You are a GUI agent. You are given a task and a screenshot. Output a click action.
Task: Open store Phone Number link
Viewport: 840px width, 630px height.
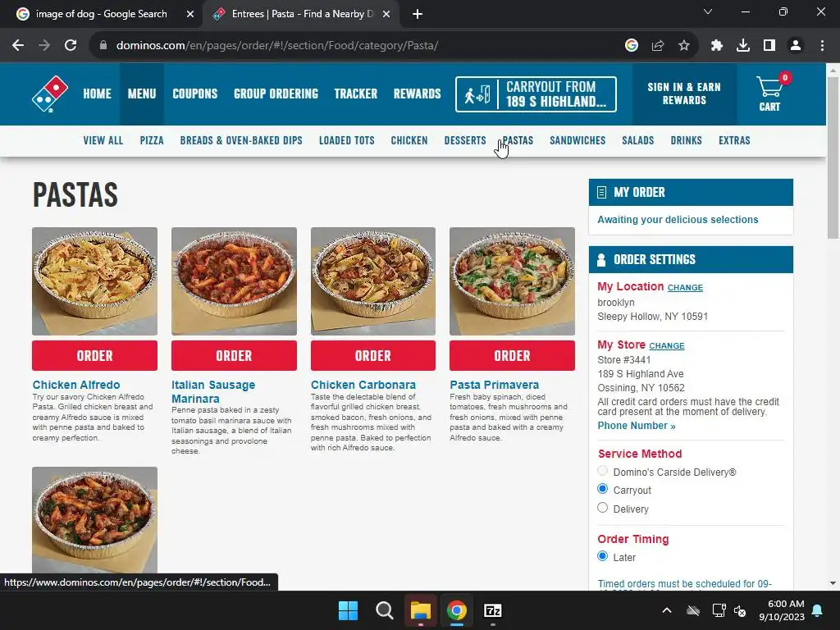[637, 426]
